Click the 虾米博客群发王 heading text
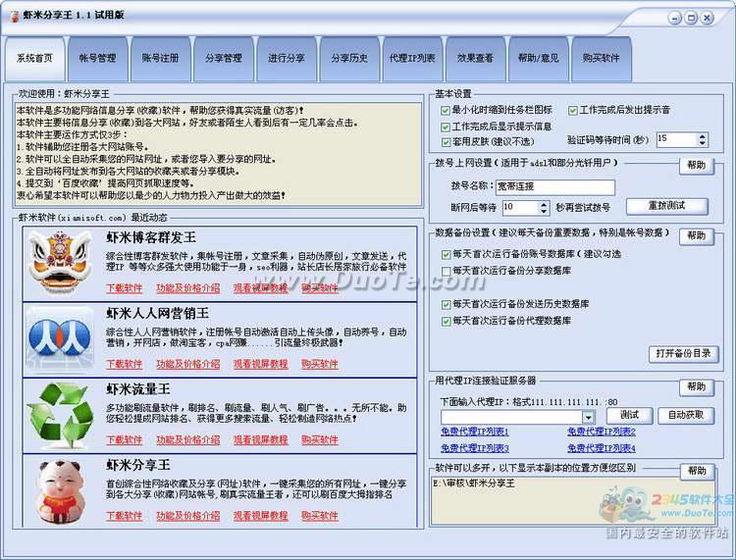736x560 pixels. pyautogui.click(x=151, y=237)
